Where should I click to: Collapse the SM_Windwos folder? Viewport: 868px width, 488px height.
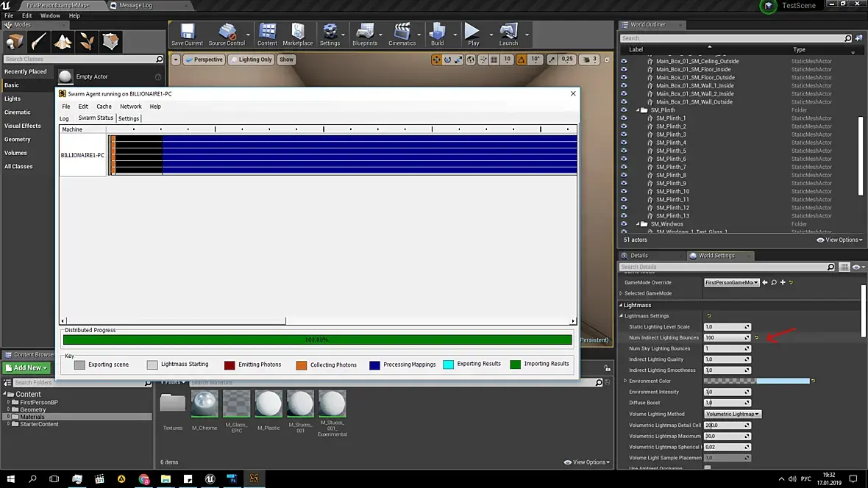coord(637,224)
